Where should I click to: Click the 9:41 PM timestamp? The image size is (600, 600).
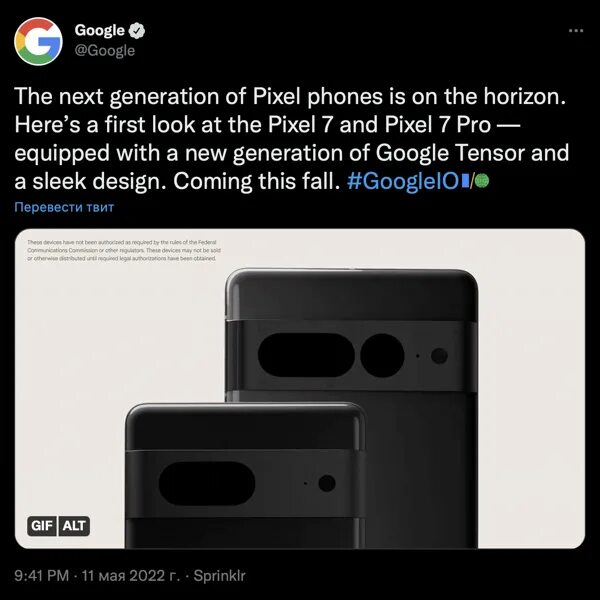[x=42, y=576]
